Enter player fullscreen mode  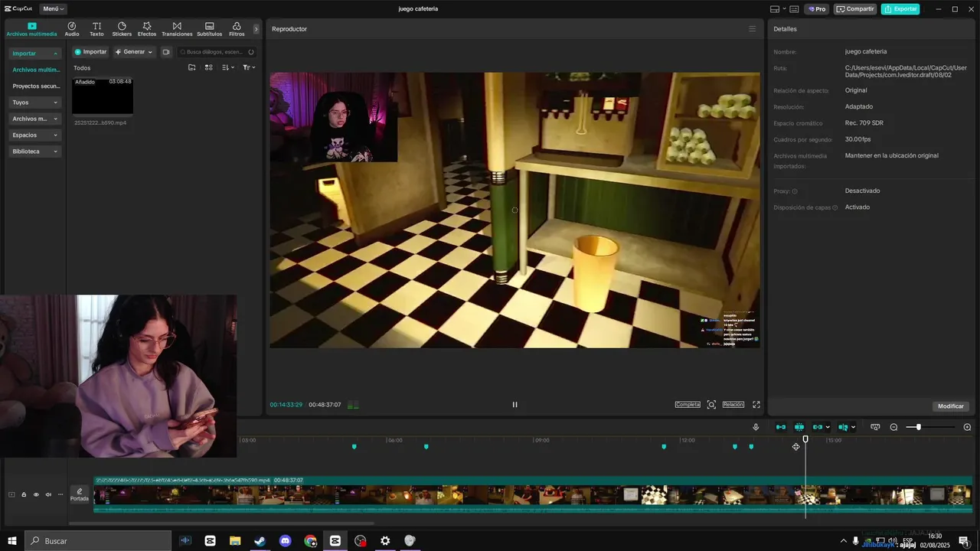point(756,405)
